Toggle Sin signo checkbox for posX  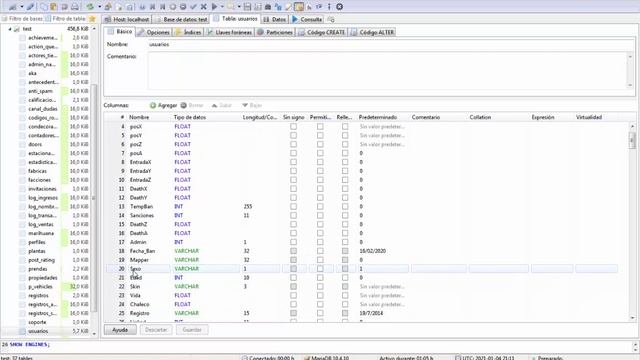(x=293, y=127)
